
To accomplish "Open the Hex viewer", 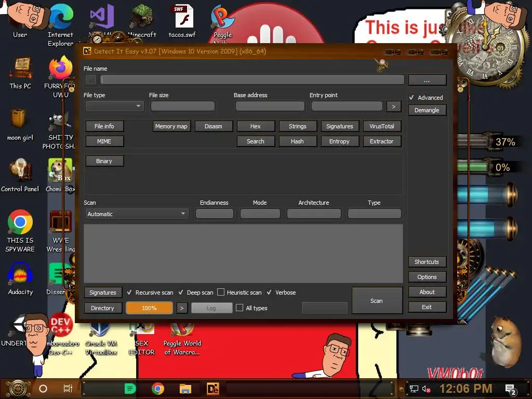I will click(x=256, y=126).
